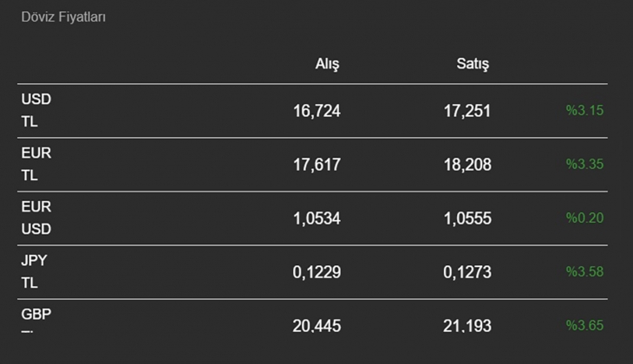The width and height of the screenshot is (633, 364).
Task: Click the JPY TL buying price 0,1229
Action: tap(316, 272)
